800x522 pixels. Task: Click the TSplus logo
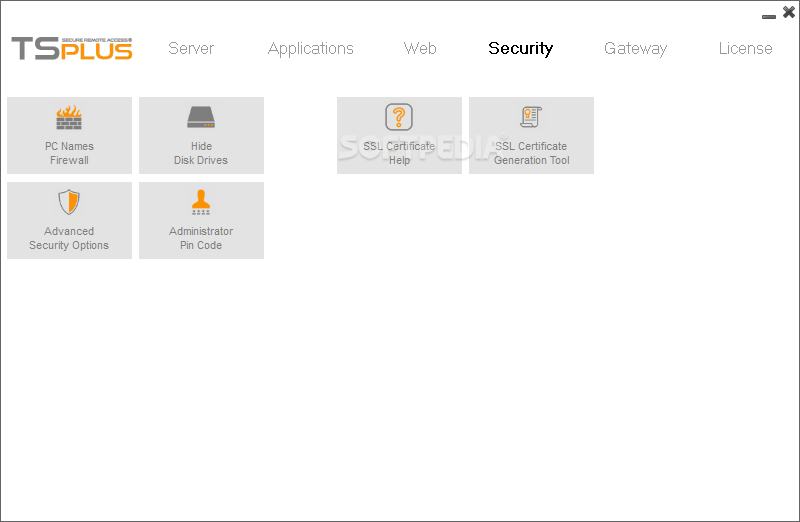click(x=72, y=48)
